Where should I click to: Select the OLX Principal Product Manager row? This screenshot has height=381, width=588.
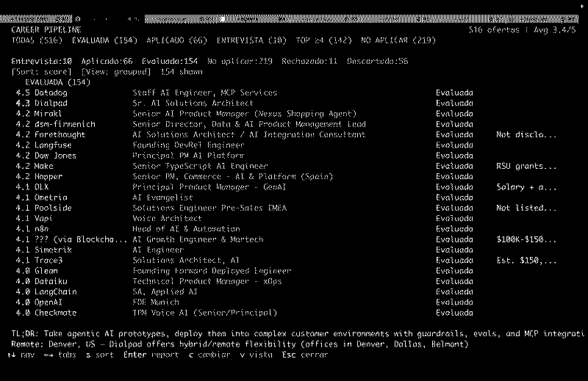click(x=286, y=187)
